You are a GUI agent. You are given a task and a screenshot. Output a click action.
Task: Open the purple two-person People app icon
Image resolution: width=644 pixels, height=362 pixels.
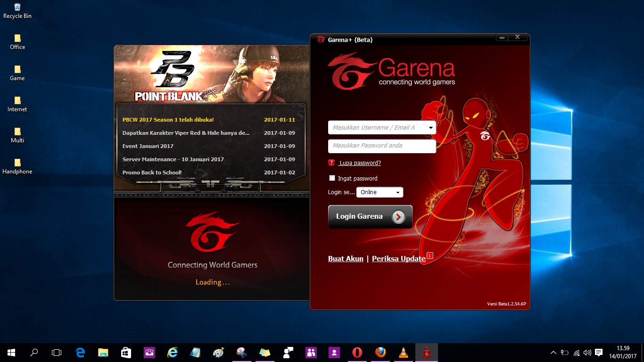(x=311, y=352)
